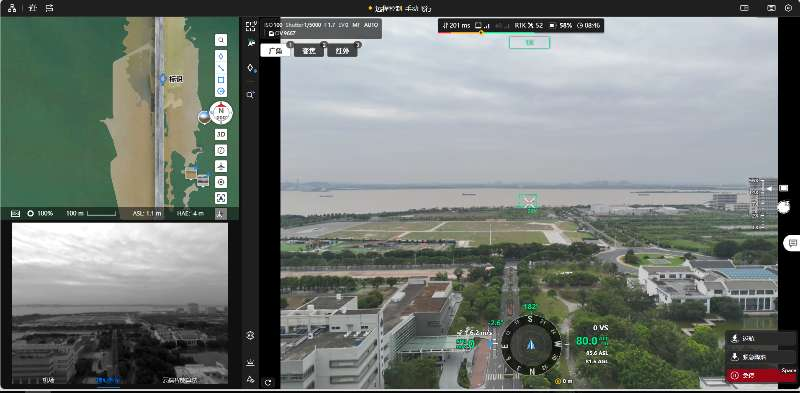This screenshot has height=393, width=800.
Task: Switch to the 广角 wide camera tab
Action: pyautogui.click(x=275, y=51)
